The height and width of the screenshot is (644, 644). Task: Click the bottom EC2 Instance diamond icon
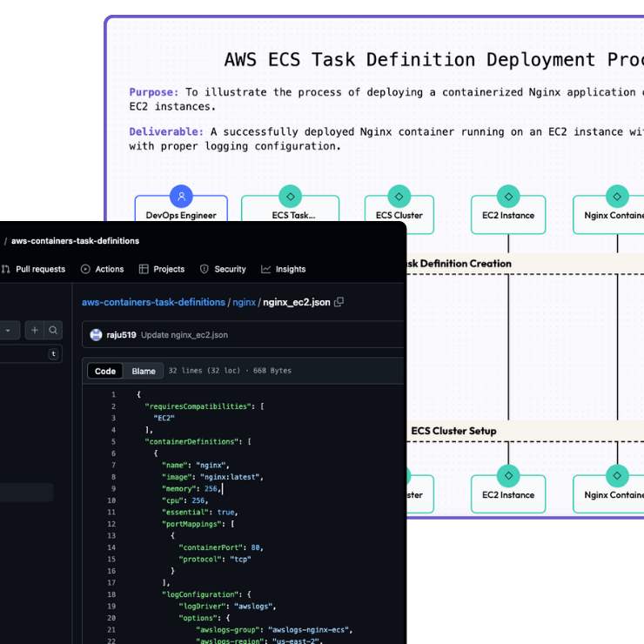pyautogui.click(x=508, y=476)
